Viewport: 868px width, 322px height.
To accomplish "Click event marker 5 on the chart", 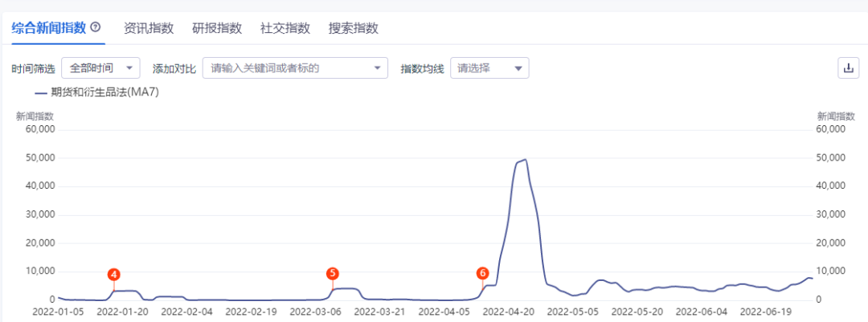I will pos(333,273).
